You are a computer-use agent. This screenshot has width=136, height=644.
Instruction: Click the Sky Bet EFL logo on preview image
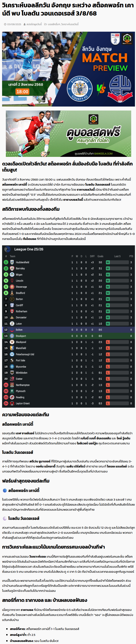[x=115, y=39]
